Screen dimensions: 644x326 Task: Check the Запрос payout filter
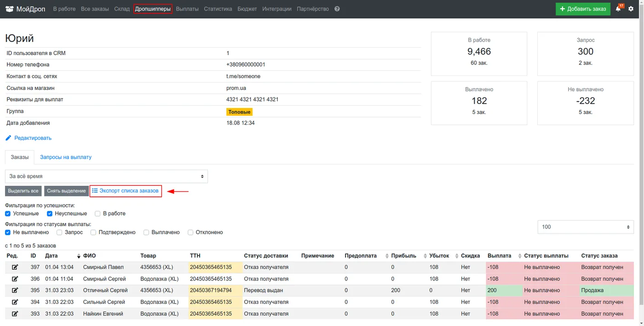coord(59,232)
